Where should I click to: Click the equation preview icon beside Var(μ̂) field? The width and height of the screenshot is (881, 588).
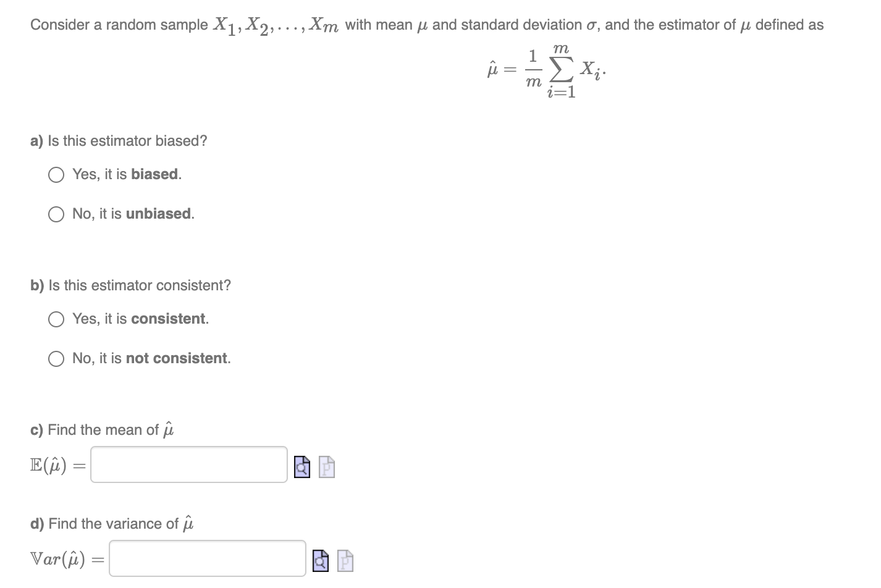coord(321,561)
